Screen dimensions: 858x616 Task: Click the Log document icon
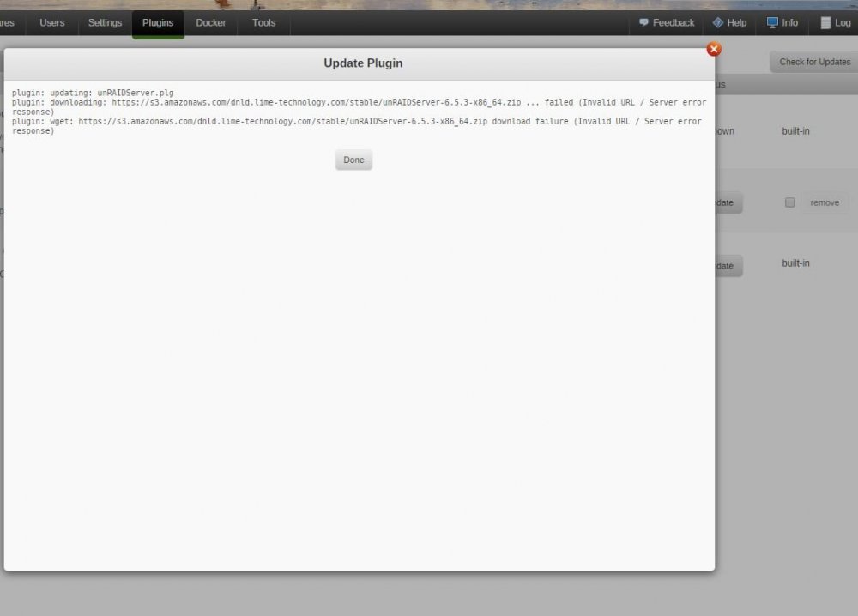(x=825, y=22)
